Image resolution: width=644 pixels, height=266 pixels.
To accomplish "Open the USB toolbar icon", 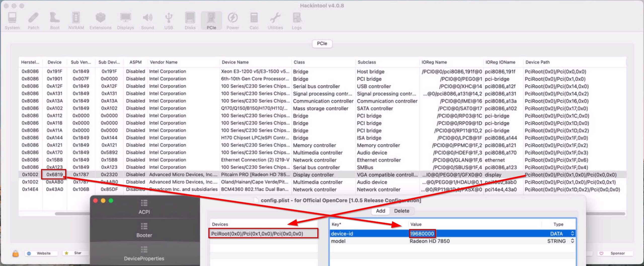I will tap(169, 21).
